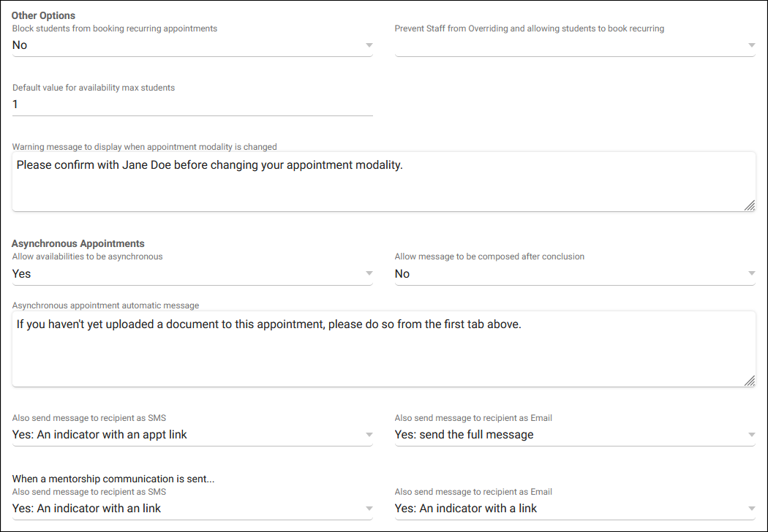The height and width of the screenshot is (532, 768).
Task: Click the mentorship Email dropdown arrow
Action: [751, 509]
